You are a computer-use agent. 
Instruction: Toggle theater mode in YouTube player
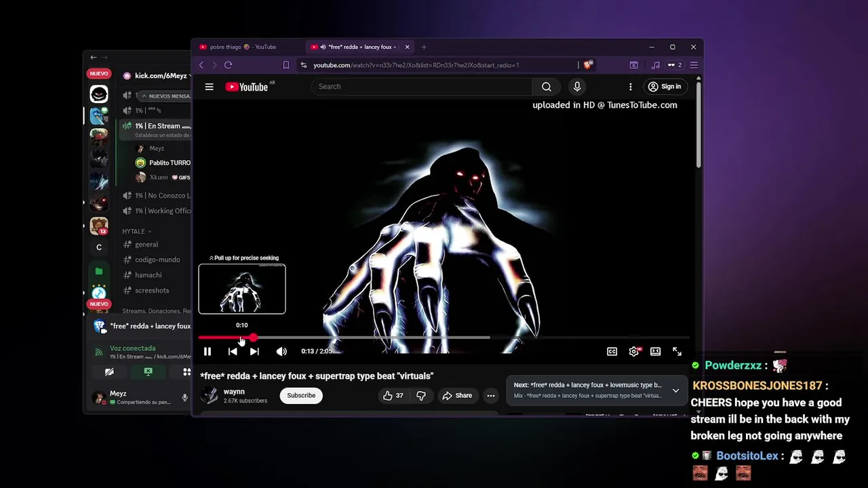[x=655, y=351]
